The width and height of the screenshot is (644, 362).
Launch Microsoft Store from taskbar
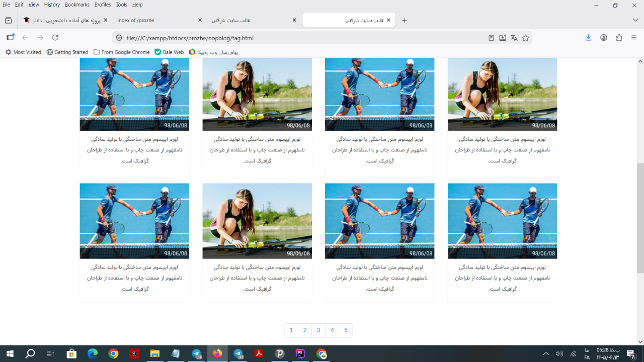[x=71, y=354]
